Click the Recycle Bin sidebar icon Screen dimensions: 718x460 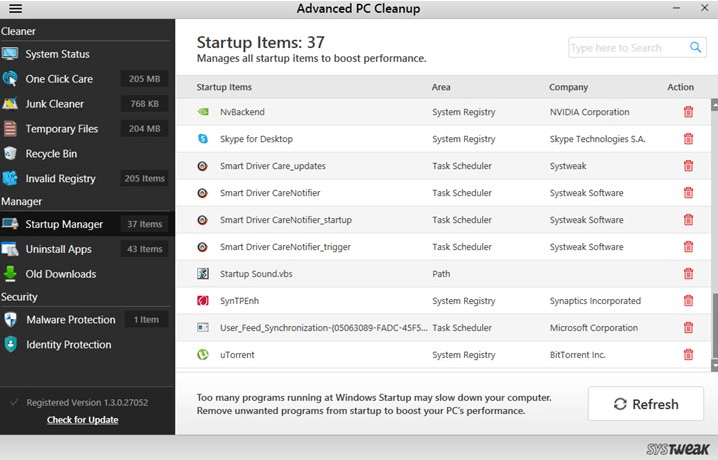click(x=10, y=154)
